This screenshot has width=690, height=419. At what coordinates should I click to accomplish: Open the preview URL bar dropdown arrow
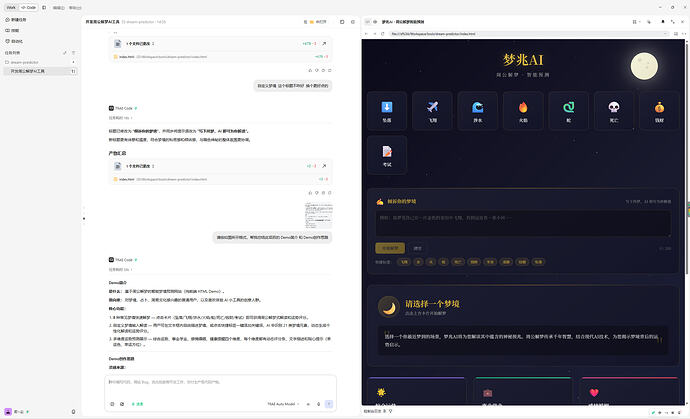click(x=665, y=34)
